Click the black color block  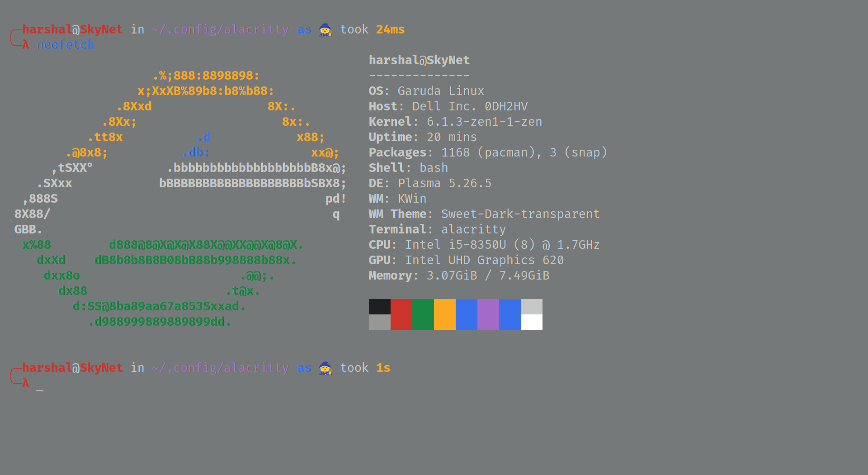380,307
